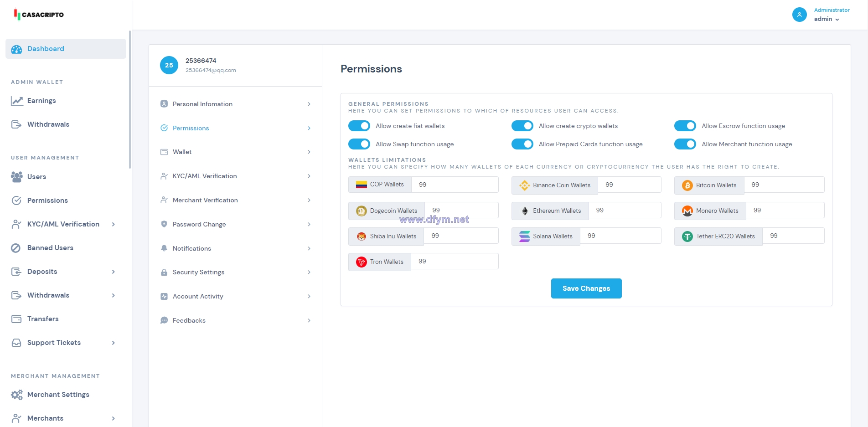Expand User Management Withdrawals chevron
This screenshot has height=427, width=868.
click(114, 295)
